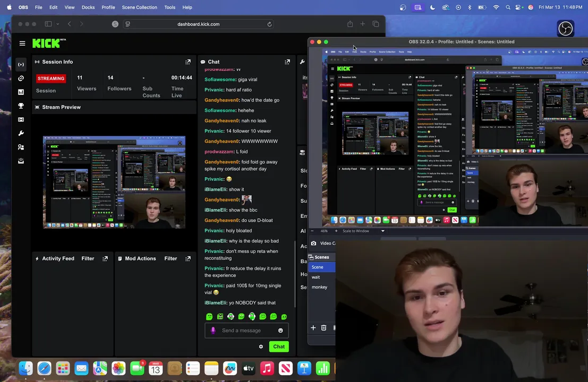Viewport: 588px width, 382px height.
Task: Open Control Center in menu bar
Action: coord(519,7)
